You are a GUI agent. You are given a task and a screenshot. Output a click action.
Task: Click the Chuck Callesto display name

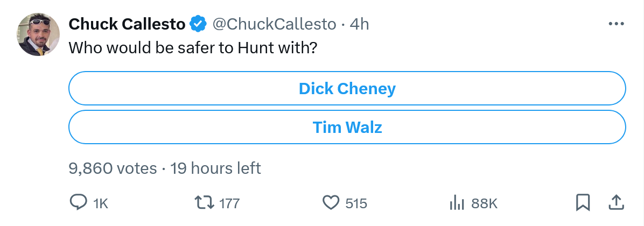[x=127, y=24]
